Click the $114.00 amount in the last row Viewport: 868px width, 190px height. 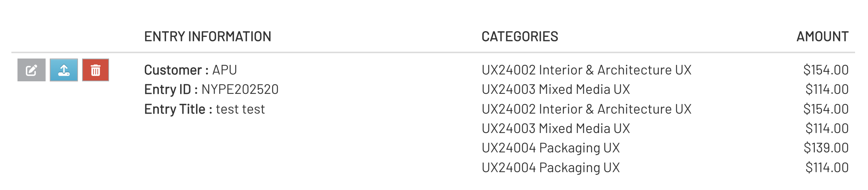(827, 168)
